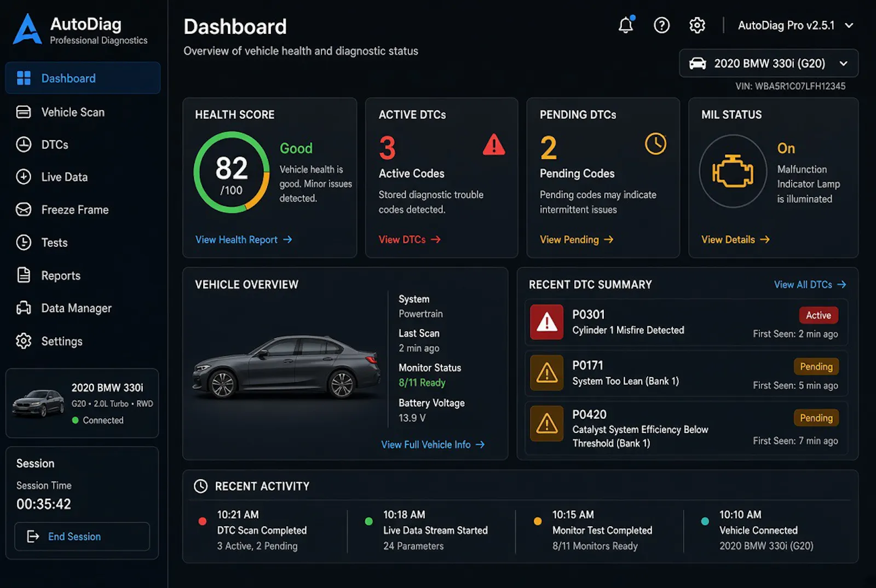
Task: Click the Live Data sidebar icon
Action: [24, 177]
